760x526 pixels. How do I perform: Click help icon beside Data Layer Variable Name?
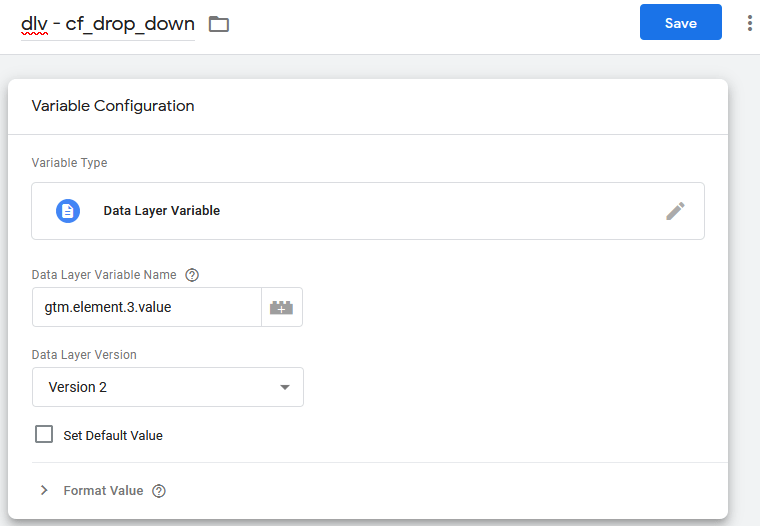pos(193,275)
